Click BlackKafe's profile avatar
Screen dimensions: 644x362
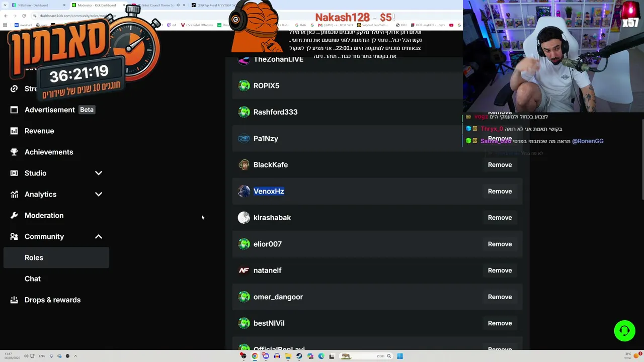(244, 165)
